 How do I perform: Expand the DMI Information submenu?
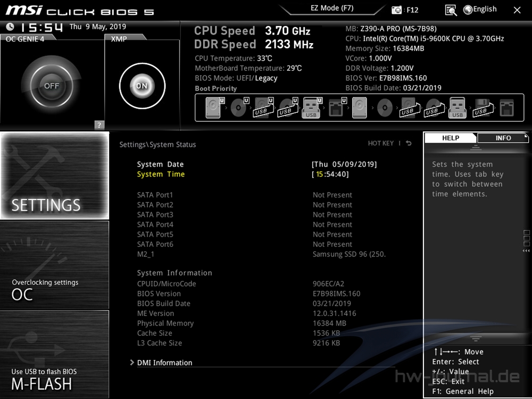pyautogui.click(x=164, y=363)
